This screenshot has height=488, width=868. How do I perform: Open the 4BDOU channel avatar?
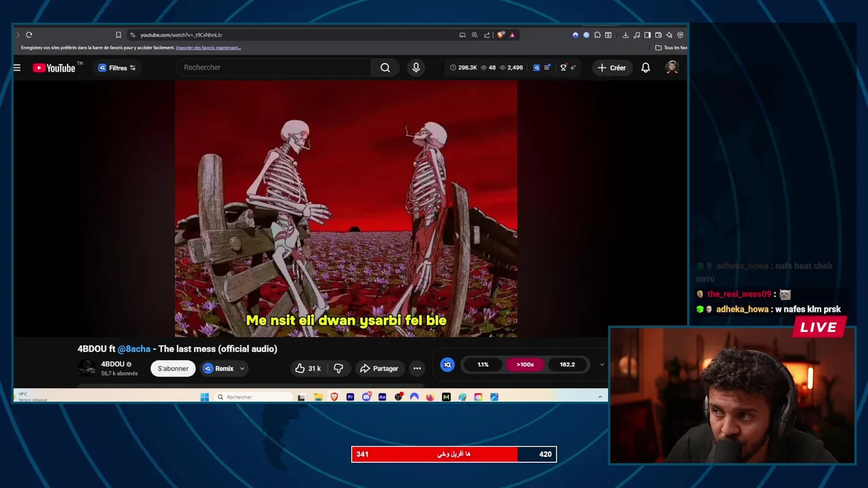coord(86,368)
